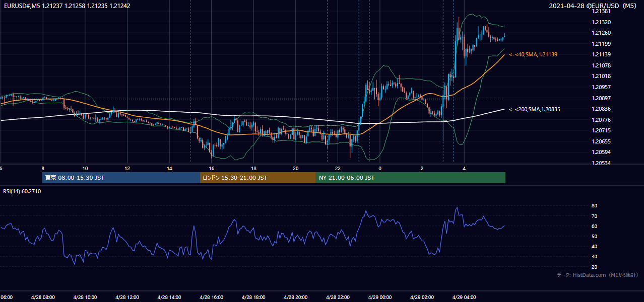Click the HistData.com data source note

point(598,275)
